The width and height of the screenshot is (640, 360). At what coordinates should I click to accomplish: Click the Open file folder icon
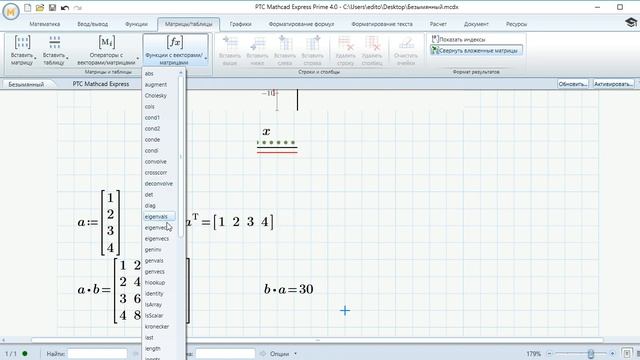point(40,7)
